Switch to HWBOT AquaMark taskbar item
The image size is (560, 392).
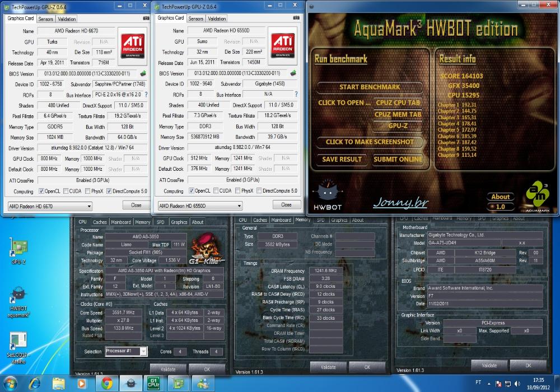point(130,384)
